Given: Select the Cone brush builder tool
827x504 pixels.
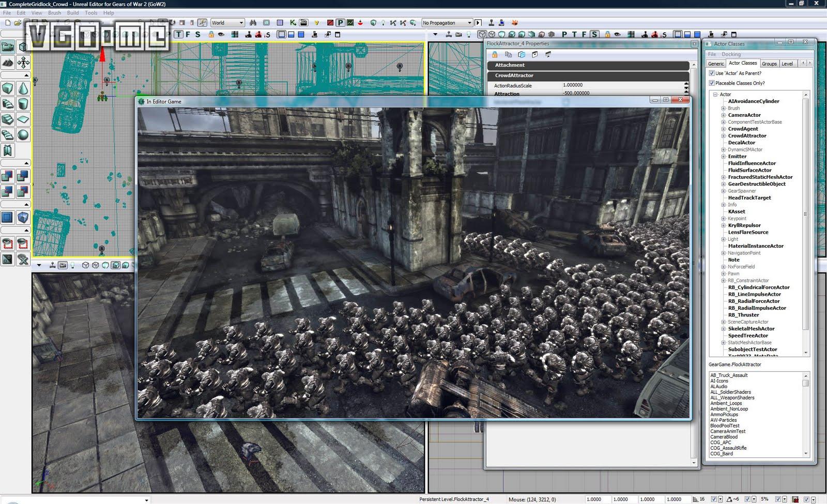Looking at the screenshot, I should (x=23, y=88).
